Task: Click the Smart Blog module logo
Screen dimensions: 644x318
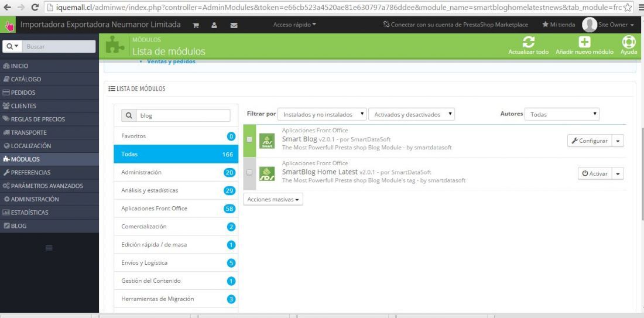Action: click(267, 141)
